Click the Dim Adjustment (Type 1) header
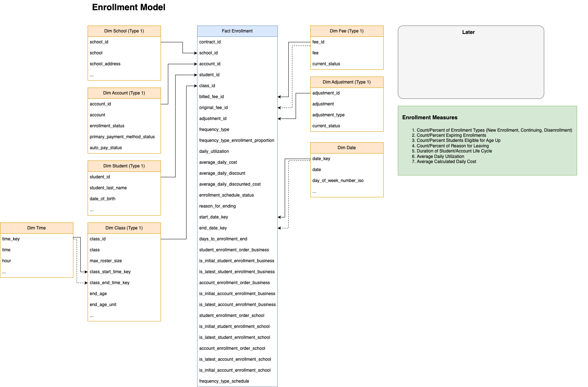 [347, 82]
